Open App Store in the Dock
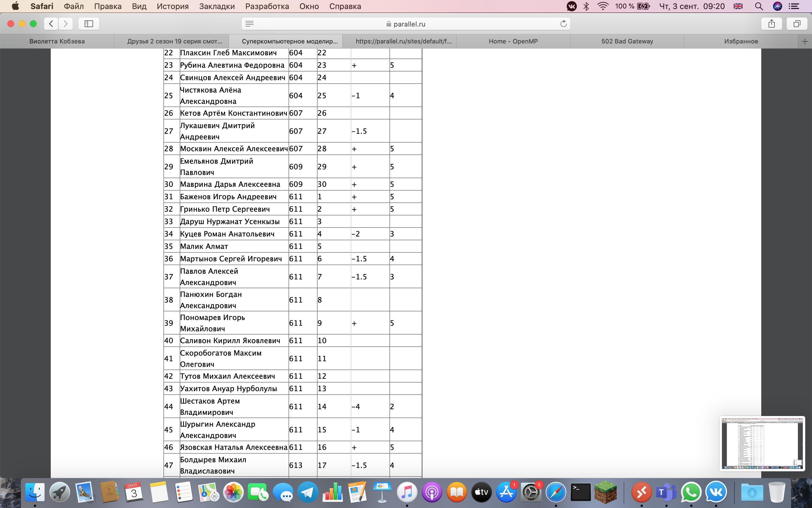 [x=506, y=492]
